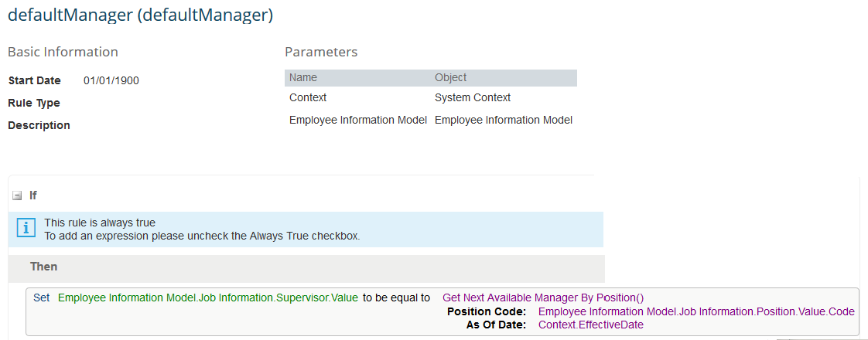Click the Name column header
Viewport: 868px width, 340px height.
click(x=303, y=78)
